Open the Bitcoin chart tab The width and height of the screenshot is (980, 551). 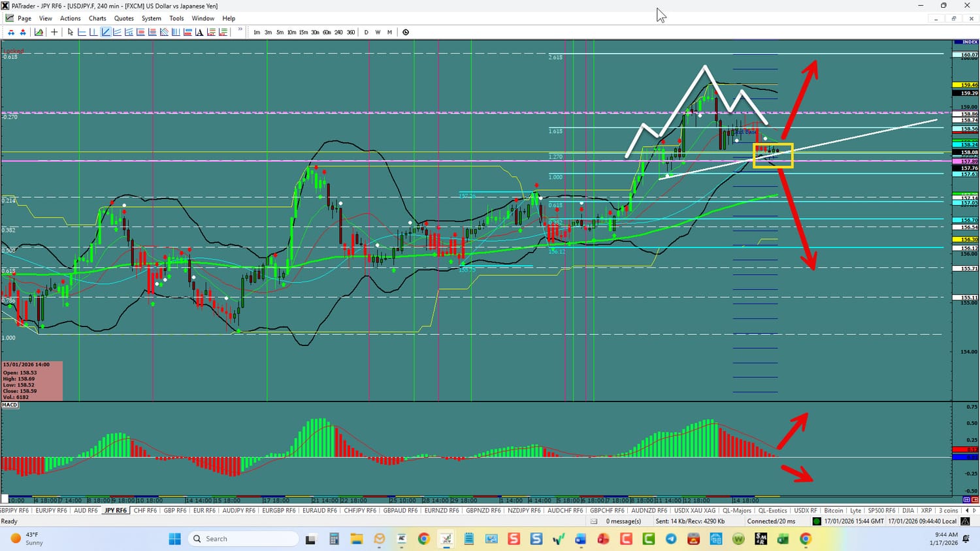[x=833, y=511]
